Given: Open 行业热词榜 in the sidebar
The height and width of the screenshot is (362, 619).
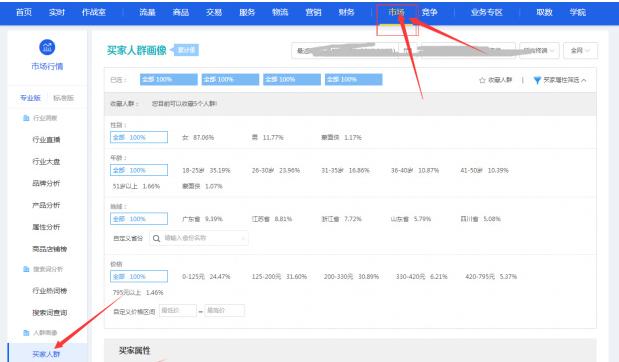Looking at the screenshot, I should tap(50, 291).
